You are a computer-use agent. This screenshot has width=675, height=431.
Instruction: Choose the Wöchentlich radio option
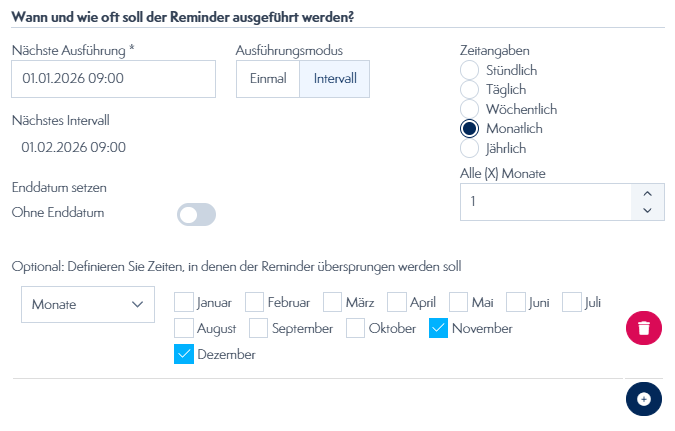coord(469,109)
